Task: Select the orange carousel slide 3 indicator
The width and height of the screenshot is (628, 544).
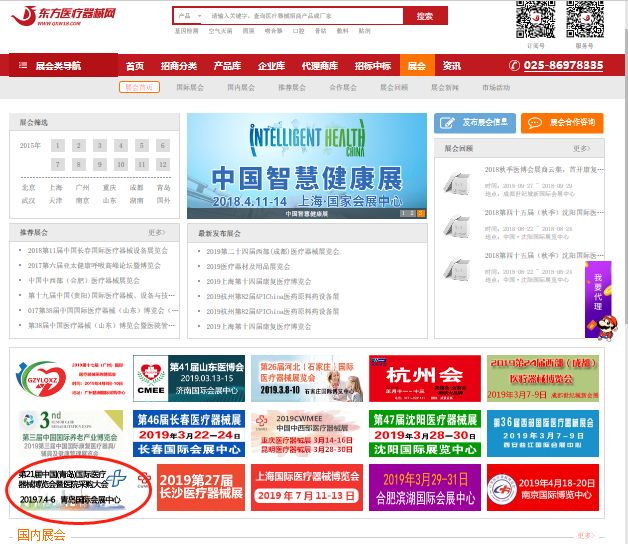Action: point(421,214)
